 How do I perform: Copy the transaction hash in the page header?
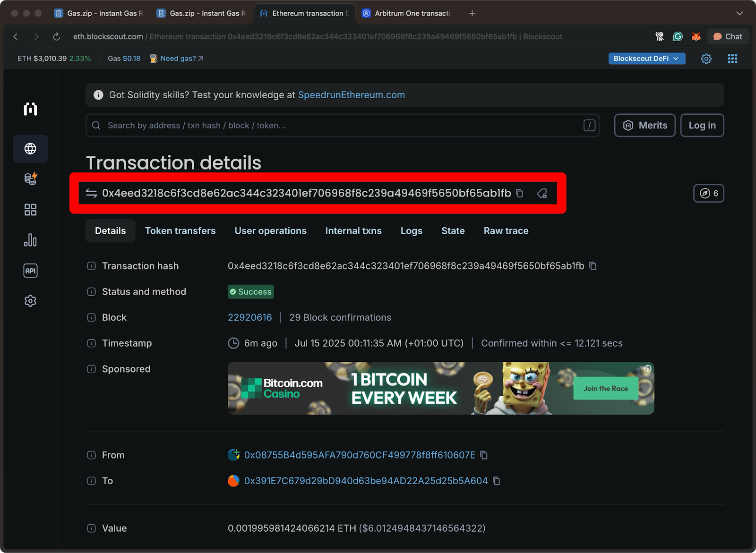[520, 193]
